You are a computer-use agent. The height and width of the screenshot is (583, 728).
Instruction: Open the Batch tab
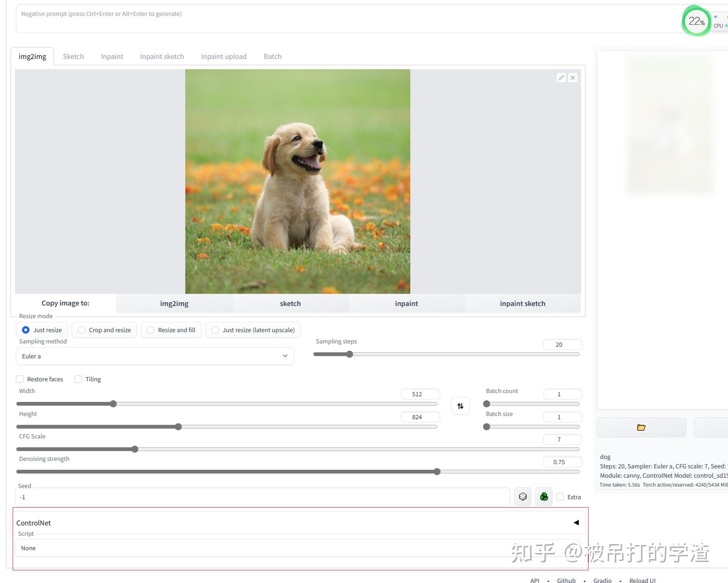(x=273, y=57)
